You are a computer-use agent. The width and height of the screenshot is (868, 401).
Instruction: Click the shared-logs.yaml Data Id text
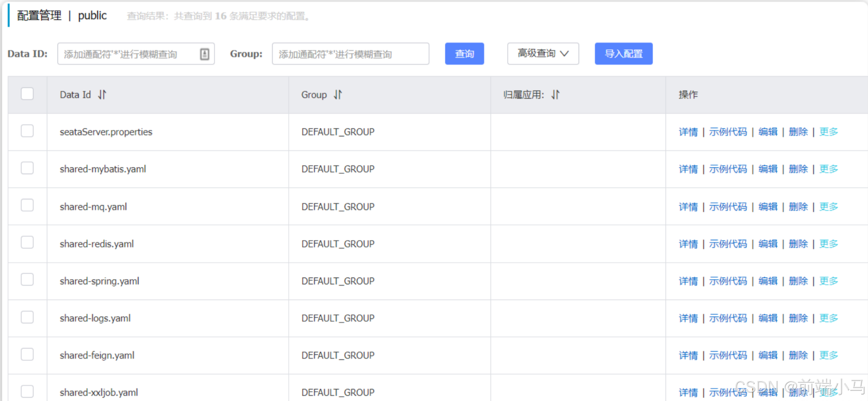click(x=95, y=318)
